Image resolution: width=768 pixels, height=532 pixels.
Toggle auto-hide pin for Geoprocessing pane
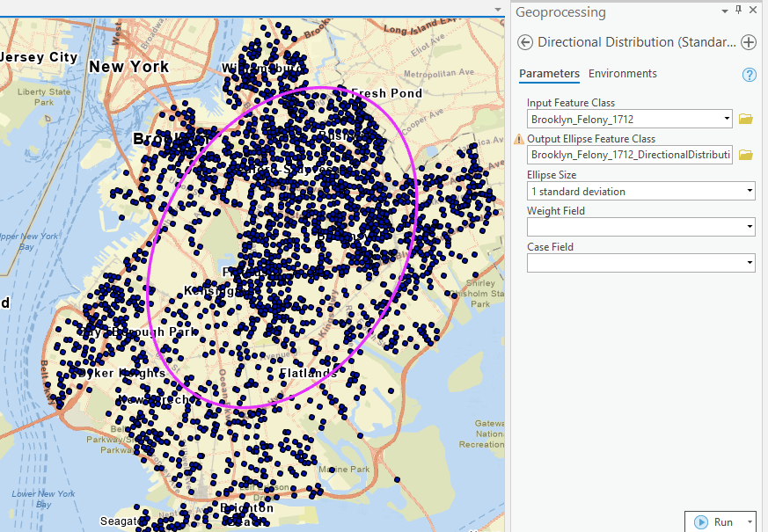pos(738,11)
